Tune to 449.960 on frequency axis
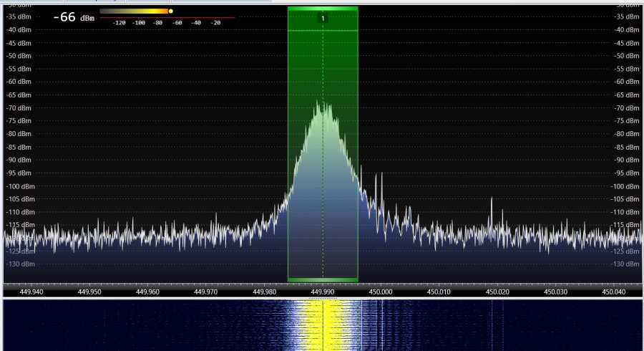This screenshot has width=644, height=351. tap(148, 292)
